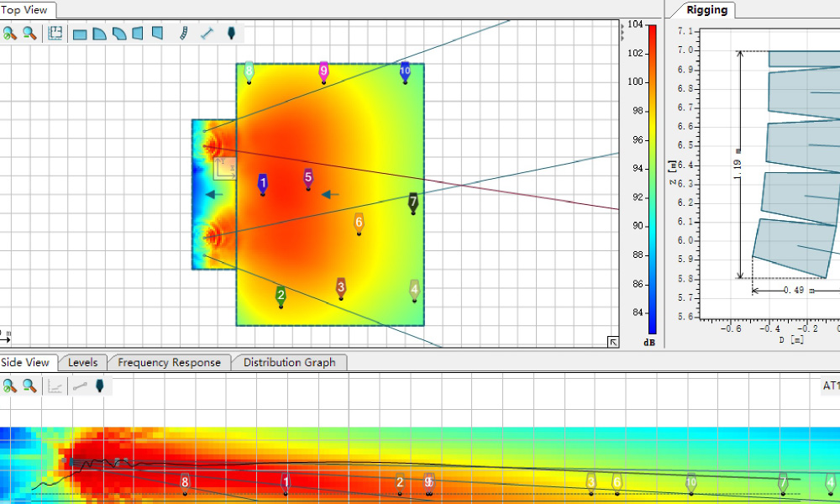The width and height of the screenshot is (840, 504).
Task: Click the zoom out magnifier in Side View
Action: point(29,386)
